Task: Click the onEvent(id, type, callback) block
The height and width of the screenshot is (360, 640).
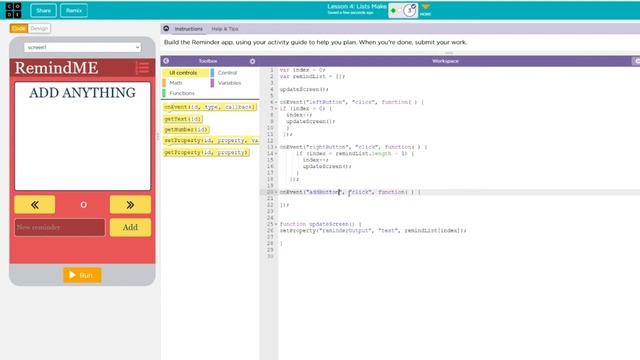Action: (x=210, y=107)
